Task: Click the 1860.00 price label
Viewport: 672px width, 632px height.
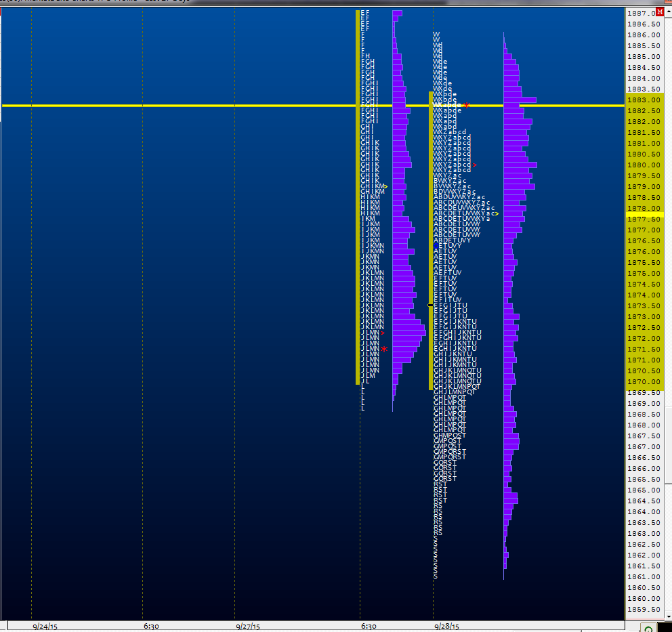Action: coord(644,599)
